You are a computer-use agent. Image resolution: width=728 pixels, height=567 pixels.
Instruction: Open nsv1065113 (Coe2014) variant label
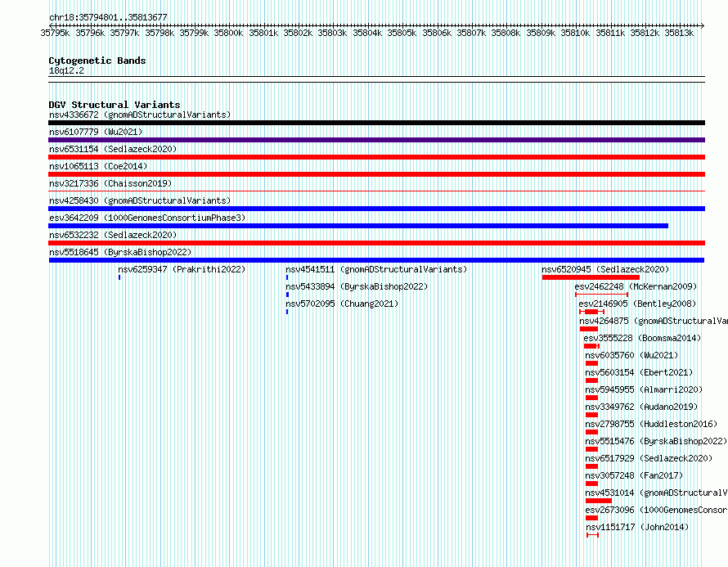click(98, 166)
